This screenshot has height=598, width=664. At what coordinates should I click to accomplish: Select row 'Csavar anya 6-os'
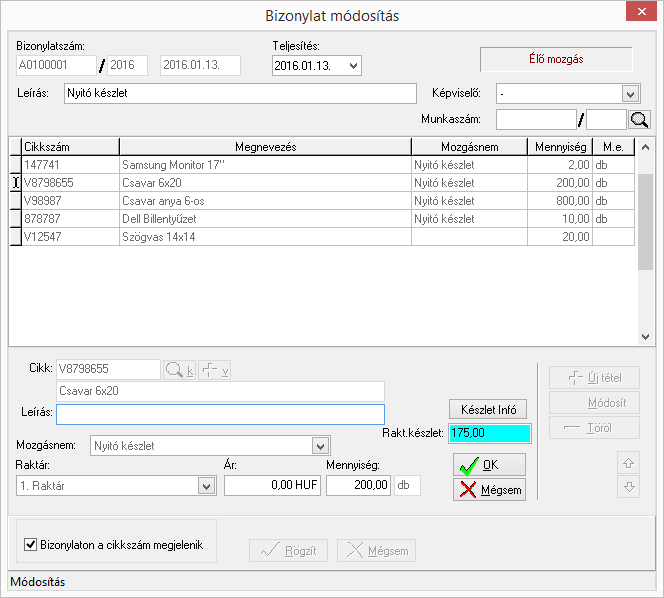pos(322,201)
